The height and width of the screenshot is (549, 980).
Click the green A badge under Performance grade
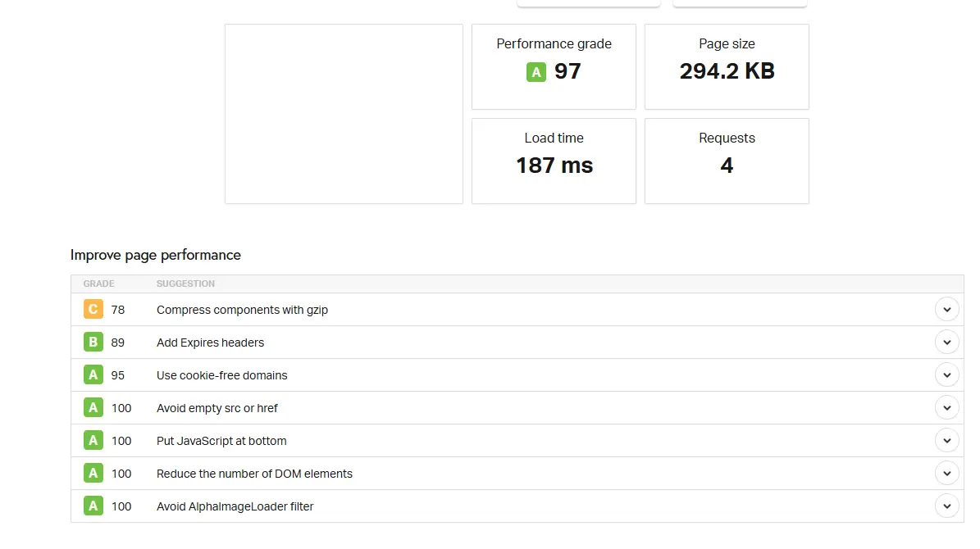pyautogui.click(x=536, y=72)
